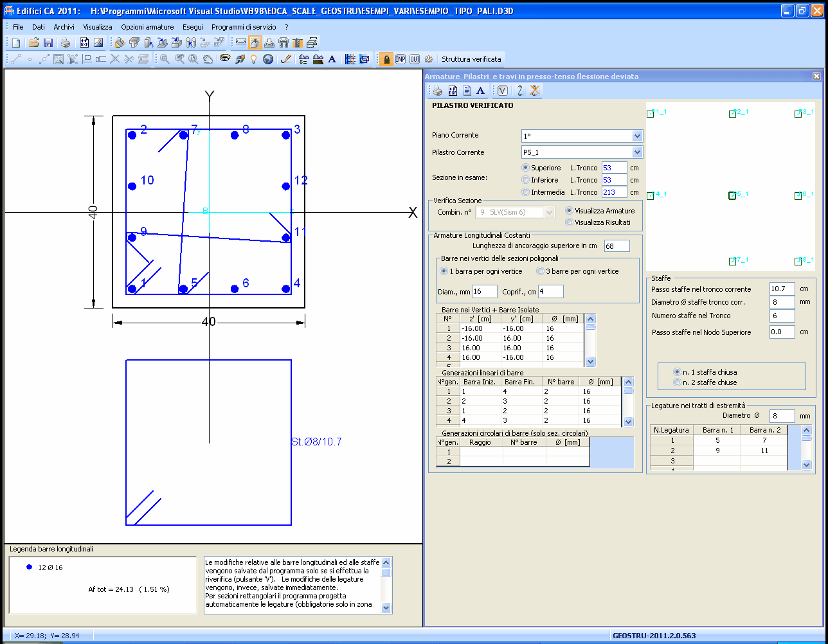Open the File menu
Image resolution: width=828 pixels, height=644 pixels.
18,27
